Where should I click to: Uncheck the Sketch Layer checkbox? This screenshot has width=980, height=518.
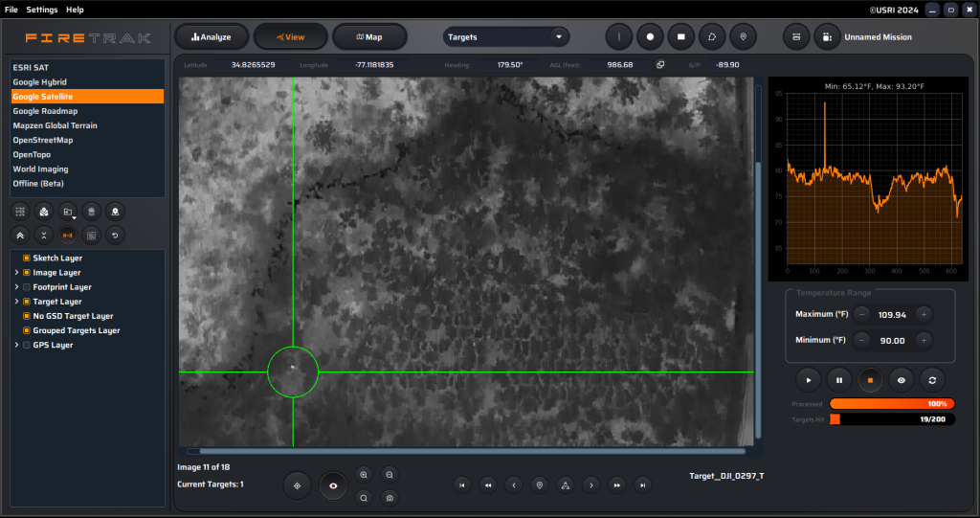pyautogui.click(x=26, y=259)
